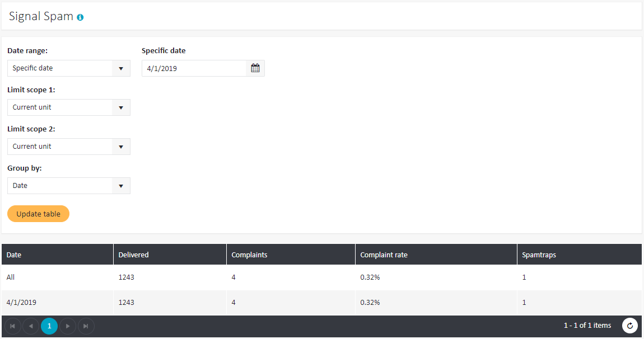
Task: Open Limit scope 2 dropdown
Action: point(68,147)
